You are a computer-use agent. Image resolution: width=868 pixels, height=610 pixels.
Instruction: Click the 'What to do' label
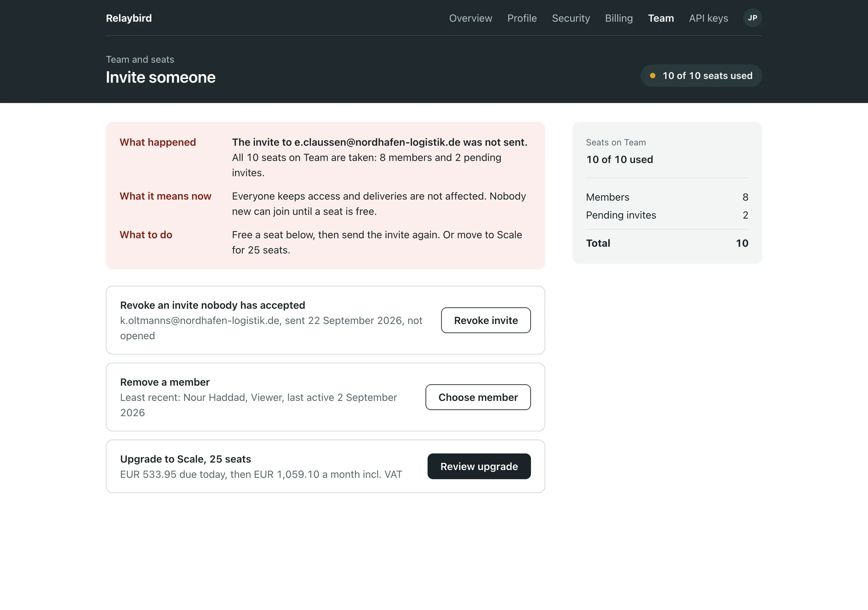(x=146, y=235)
